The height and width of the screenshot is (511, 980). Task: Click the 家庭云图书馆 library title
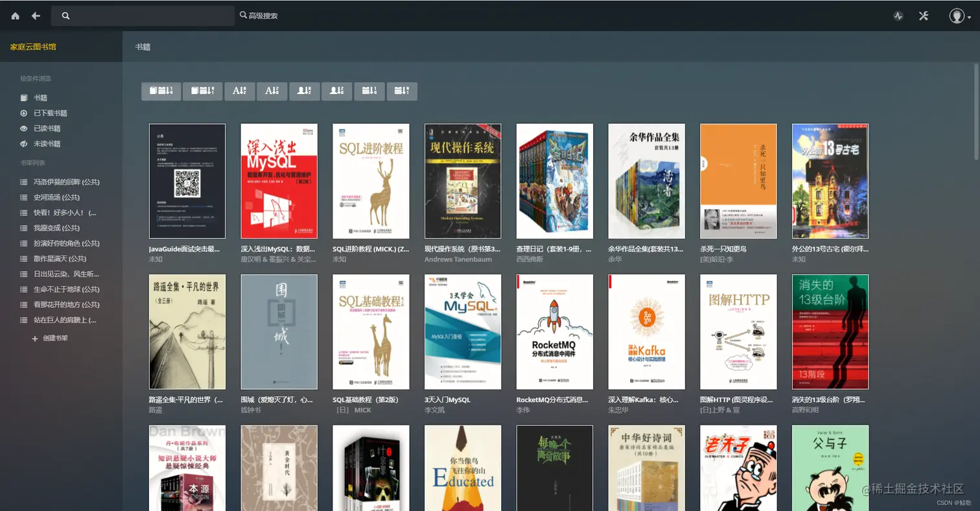(33, 47)
